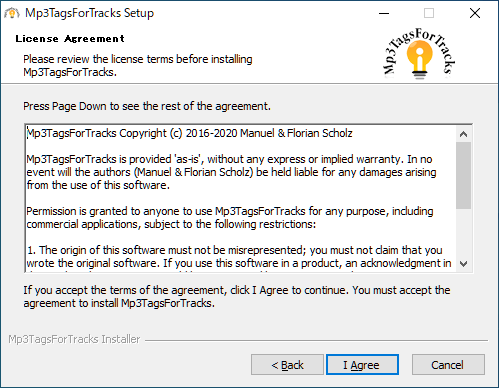Image resolution: width=499 pixels, height=388 pixels.
Task: Click the 'Mp3TagsForTracks Installer' branding text
Action: click(x=74, y=339)
